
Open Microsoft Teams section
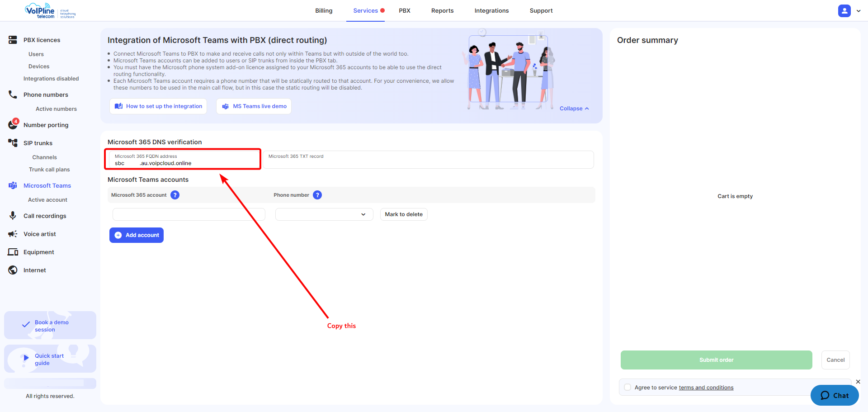(47, 185)
